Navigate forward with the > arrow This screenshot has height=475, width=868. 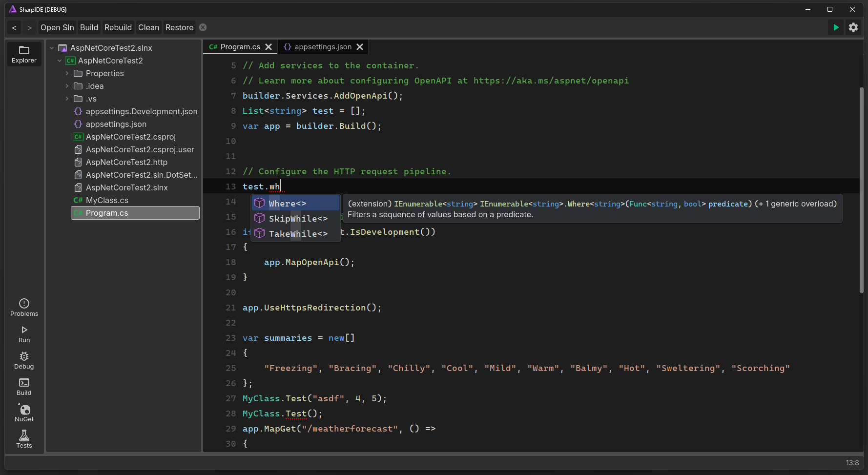[30, 28]
